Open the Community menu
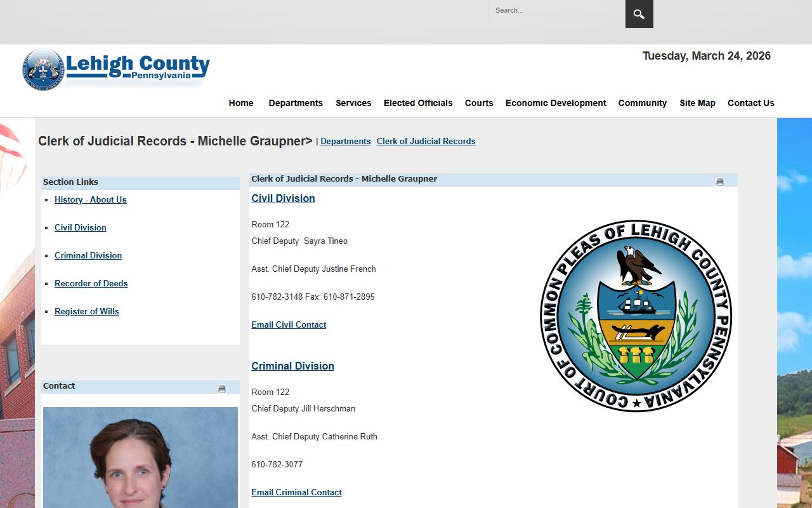The image size is (812, 508). [643, 103]
